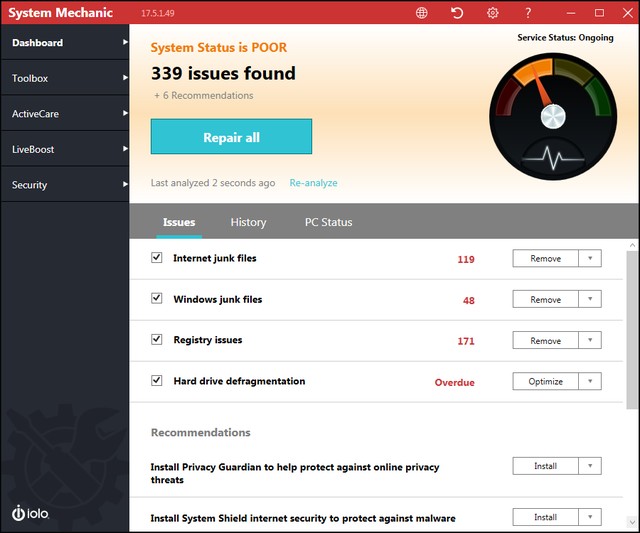
Task: Click the heartbeat pulse icon under gauge
Action: point(553,160)
